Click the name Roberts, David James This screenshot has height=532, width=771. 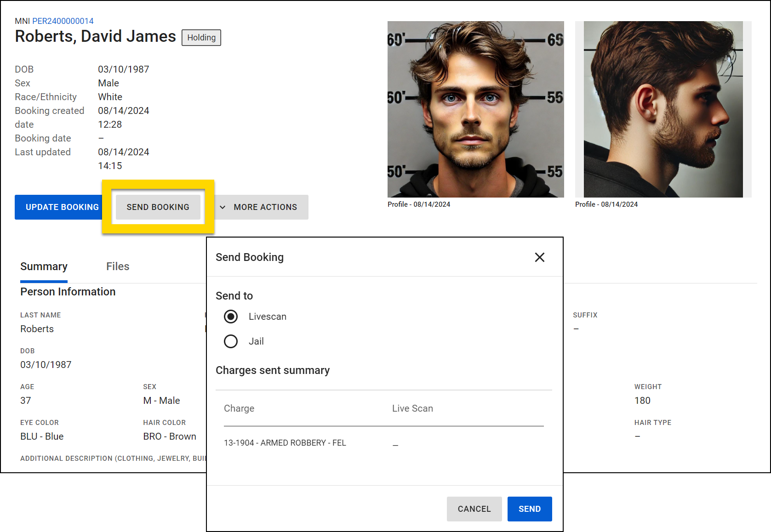pos(96,36)
